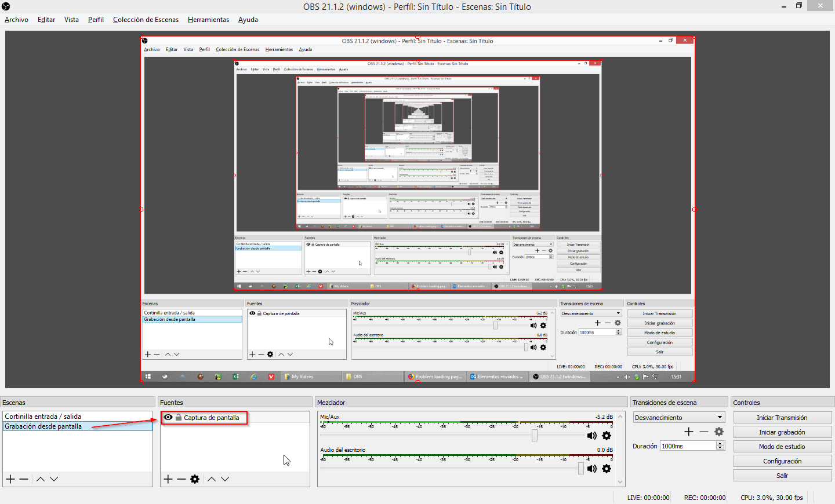835x504 pixels.
Task: Click the Iniciar Transmisión button
Action: coord(782,418)
